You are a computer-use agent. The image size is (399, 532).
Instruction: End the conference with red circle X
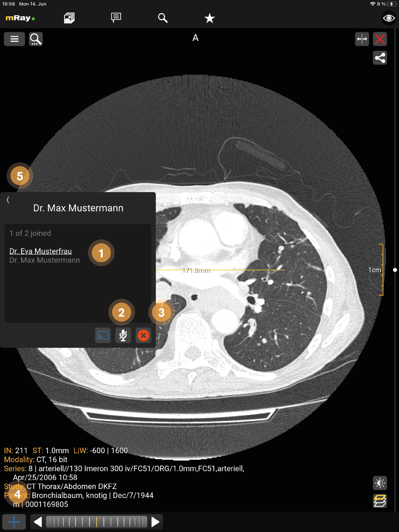(x=143, y=335)
